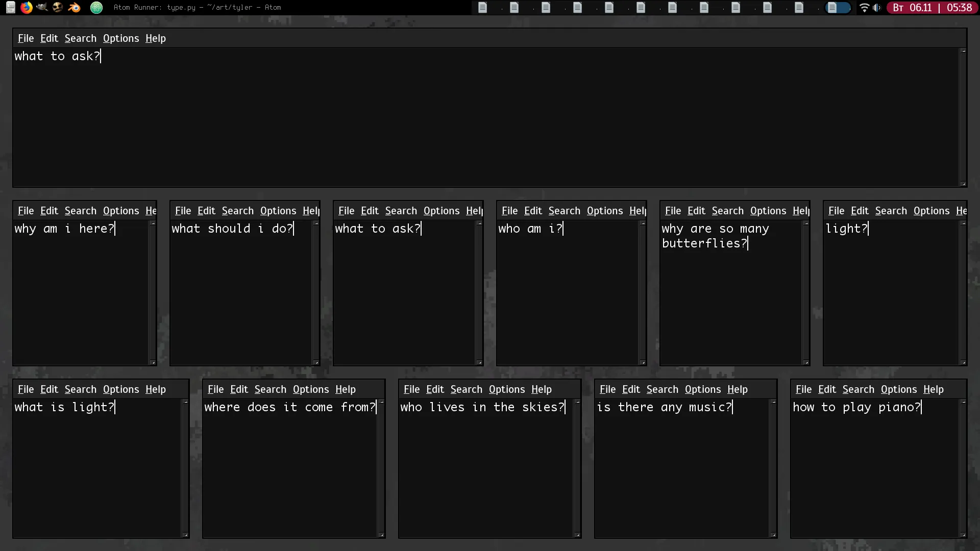Image resolution: width=980 pixels, height=551 pixels.
Task: Open Help menu in 'how to play piano?' window
Action: 933,389
